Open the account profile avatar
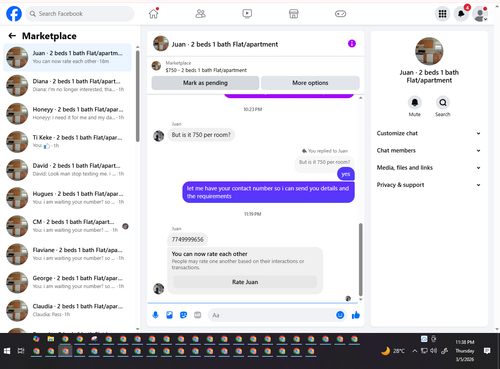Image resolution: width=500 pixels, height=369 pixels. [x=480, y=14]
